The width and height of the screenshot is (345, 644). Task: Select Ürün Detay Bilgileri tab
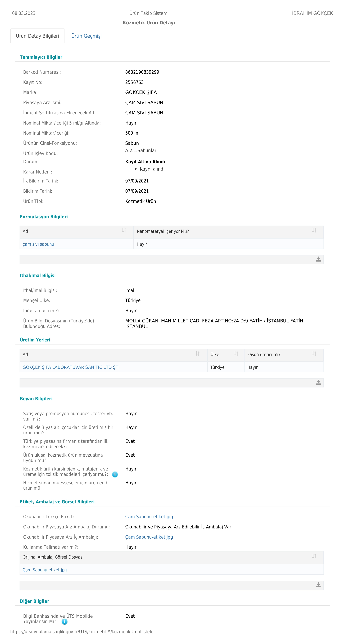pyautogui.click(x=38, y=36)
